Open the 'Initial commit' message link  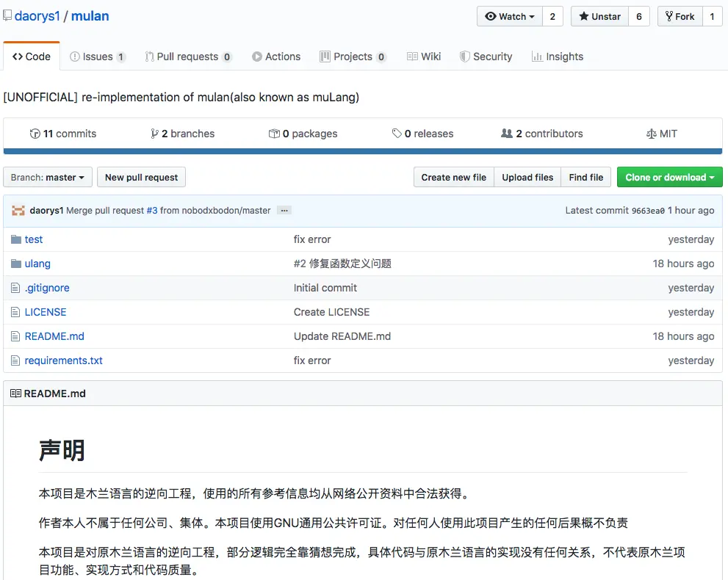coord(325,288)
